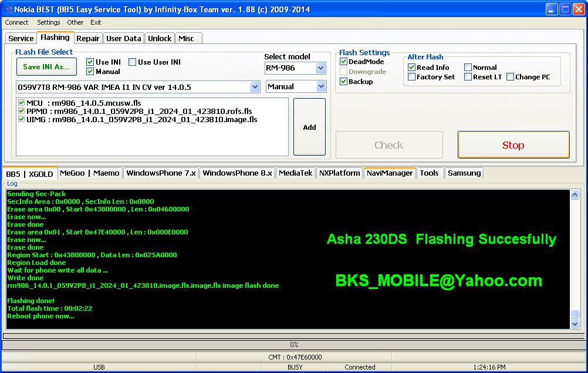Expand the Manual mode dropdown
The width and height of the screenshot is (588, 373).
tap(321, 87)
